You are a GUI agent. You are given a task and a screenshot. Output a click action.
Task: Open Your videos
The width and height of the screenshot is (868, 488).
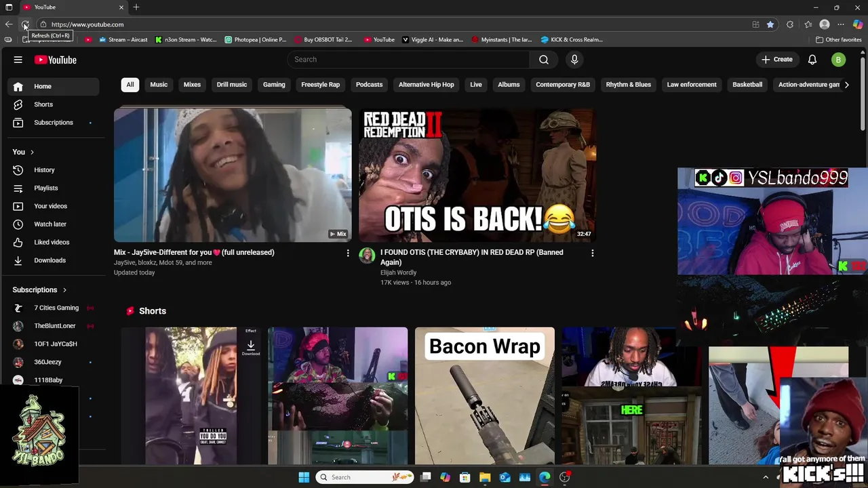(54, 206)
